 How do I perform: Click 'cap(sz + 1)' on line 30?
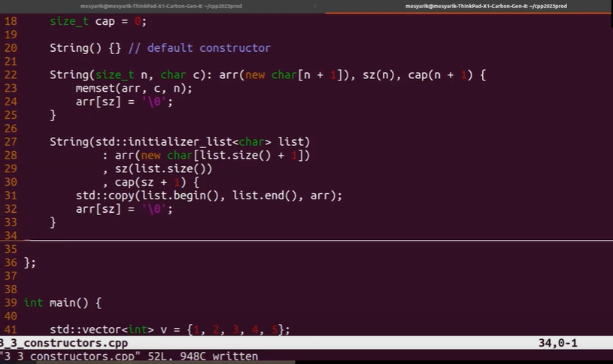(x=150, y=182)
